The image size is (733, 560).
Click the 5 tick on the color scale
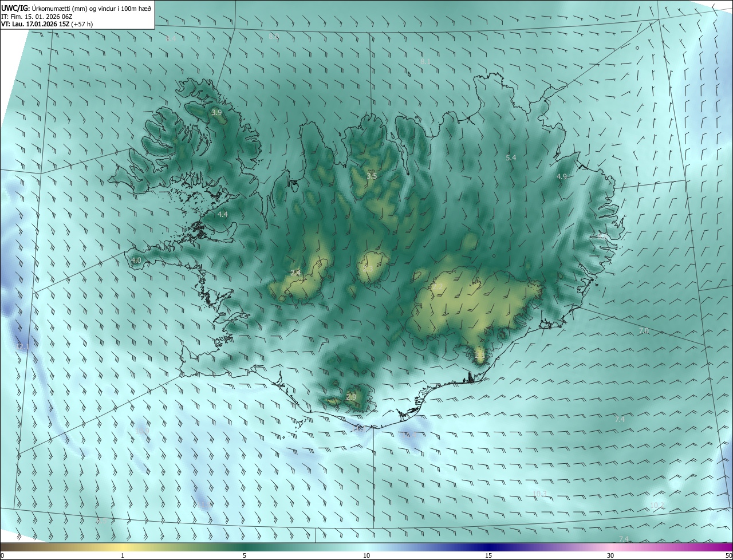pos(245,555)
